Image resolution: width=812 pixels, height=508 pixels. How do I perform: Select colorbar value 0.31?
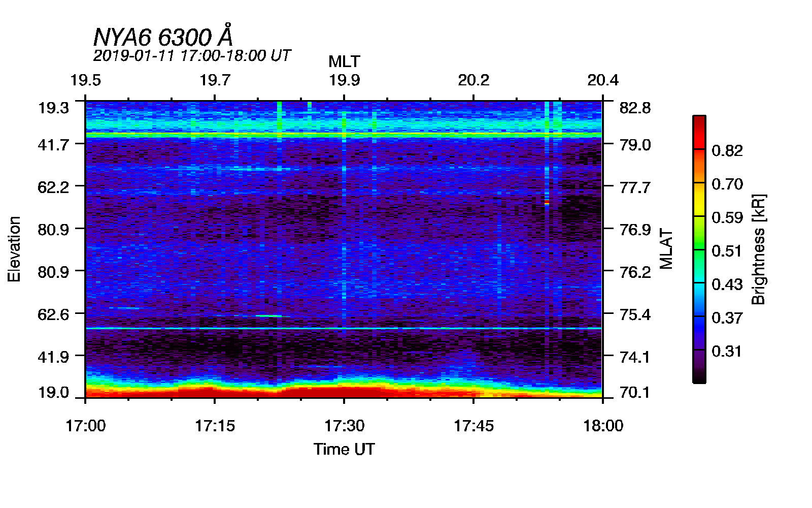click(x=727, y=351)
